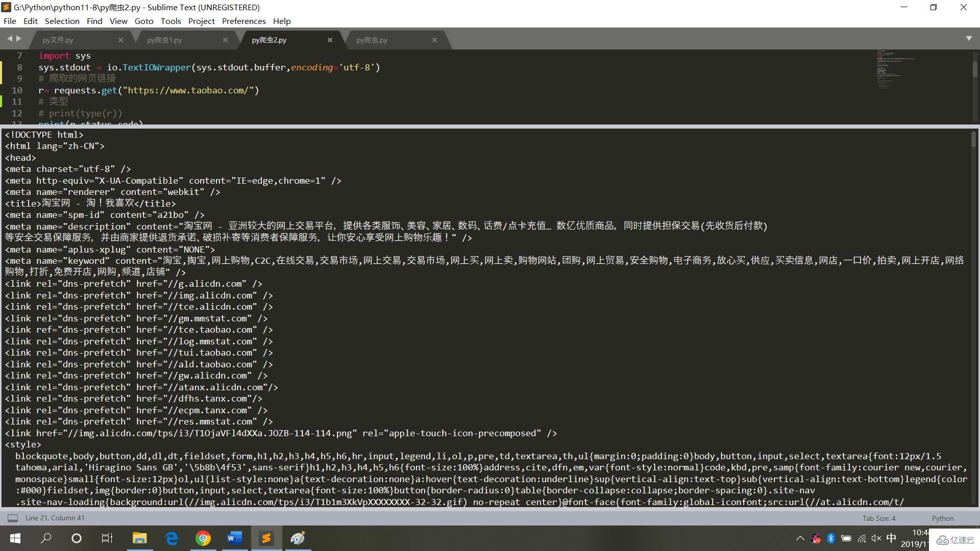Open the File menu
The height and width of the screenshot is (551, 980).
click(10, 21)
